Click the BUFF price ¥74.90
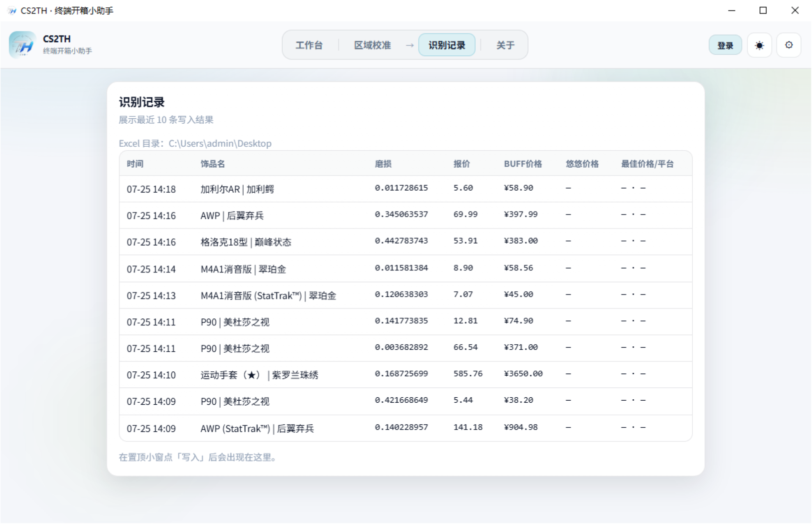 point(518,321)
